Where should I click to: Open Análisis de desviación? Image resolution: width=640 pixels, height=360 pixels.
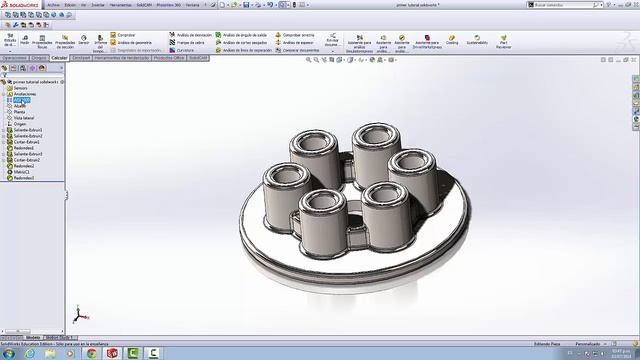click(191, 35)
